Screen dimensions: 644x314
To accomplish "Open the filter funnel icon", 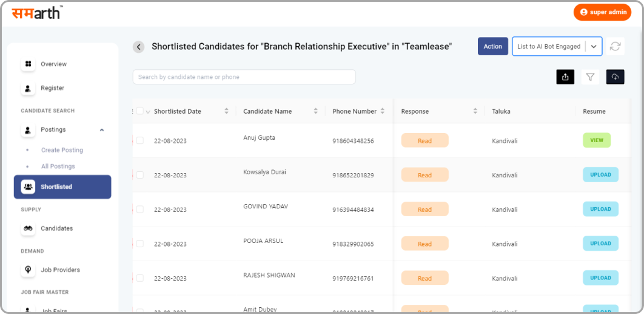I will (590, 77).
